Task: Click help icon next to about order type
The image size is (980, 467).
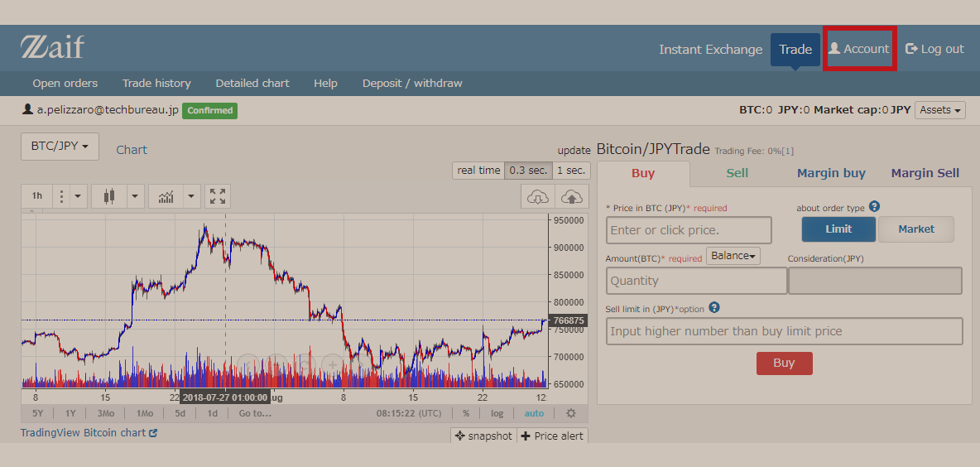Action: coord(874,206)
